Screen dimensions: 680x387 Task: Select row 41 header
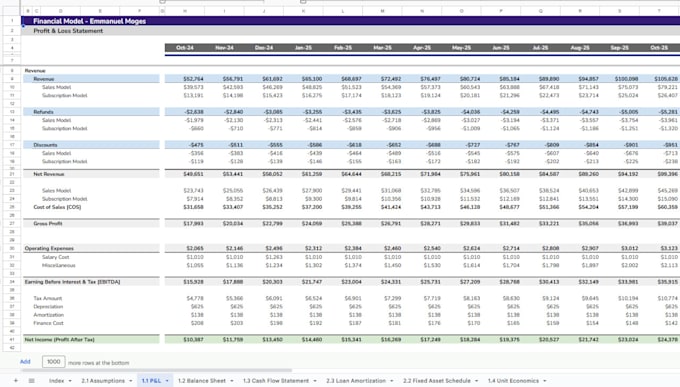12,339
